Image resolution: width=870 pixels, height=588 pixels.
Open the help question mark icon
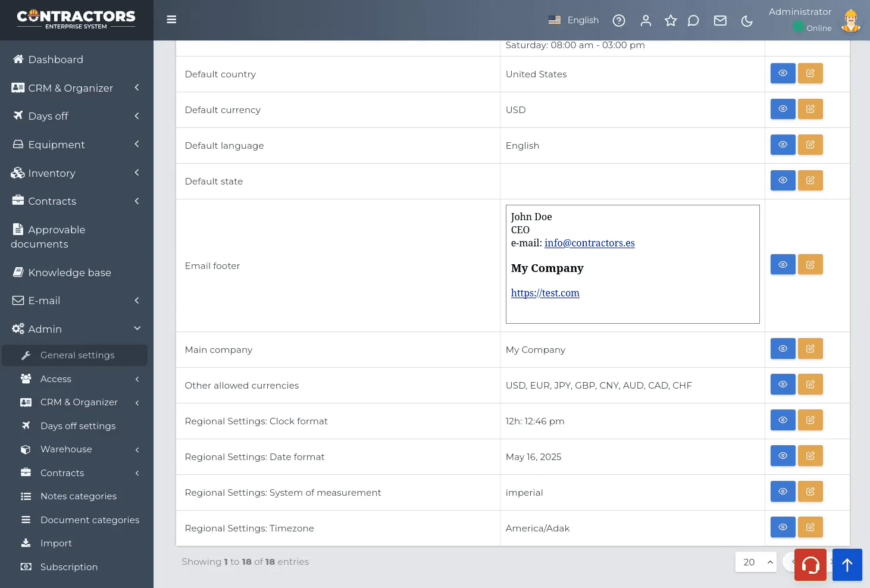tap(619, 21)
